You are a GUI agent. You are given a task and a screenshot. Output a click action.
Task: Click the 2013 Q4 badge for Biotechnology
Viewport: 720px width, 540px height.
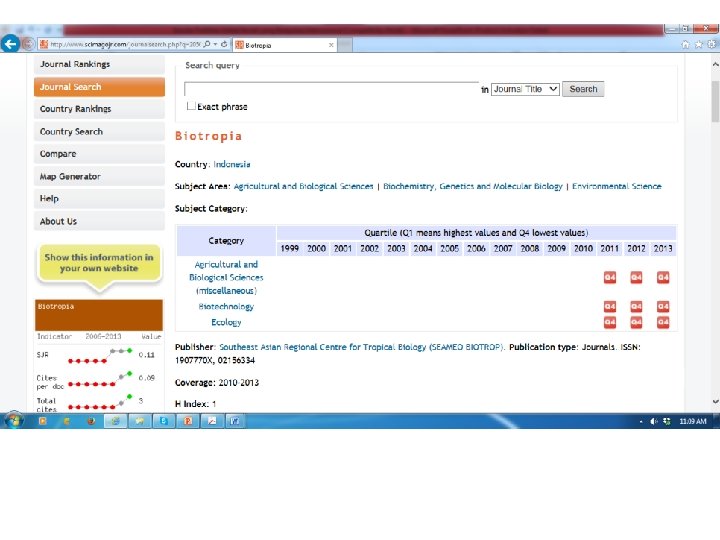(663, 306)
